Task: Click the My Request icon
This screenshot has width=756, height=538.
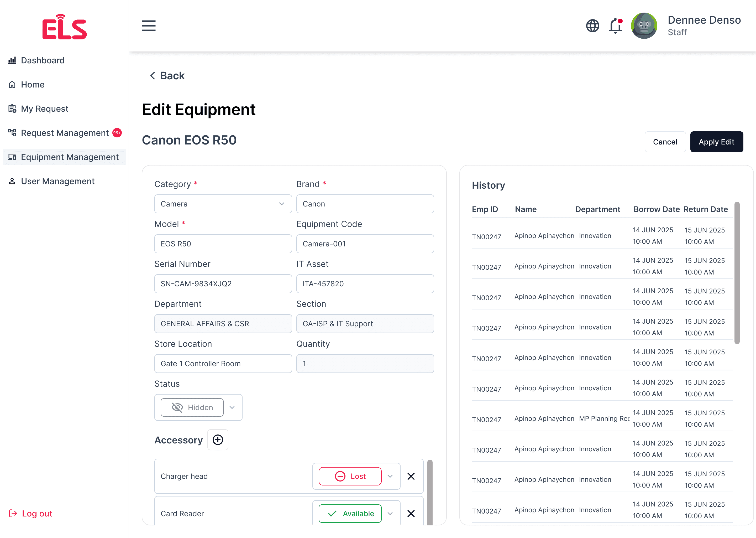Action: pos(12,109)
